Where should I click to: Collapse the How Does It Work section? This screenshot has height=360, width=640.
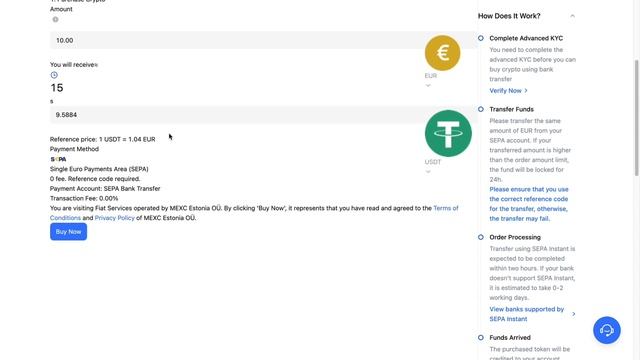point(572,16)
